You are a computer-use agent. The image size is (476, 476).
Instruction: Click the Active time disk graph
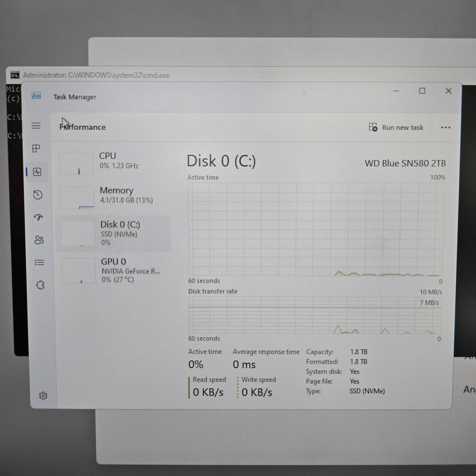[316, 229]
